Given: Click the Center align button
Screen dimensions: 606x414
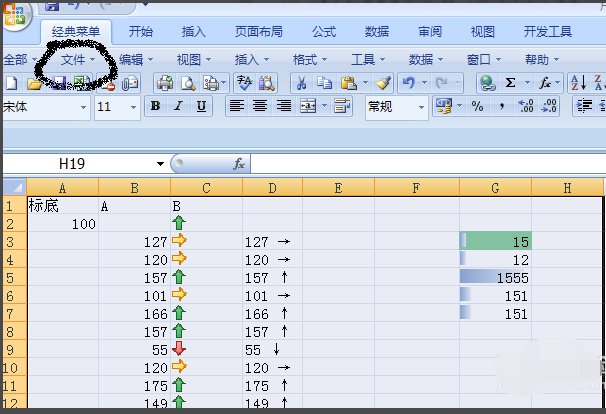Looking at the screenshot, I should (x=260, y=106).
